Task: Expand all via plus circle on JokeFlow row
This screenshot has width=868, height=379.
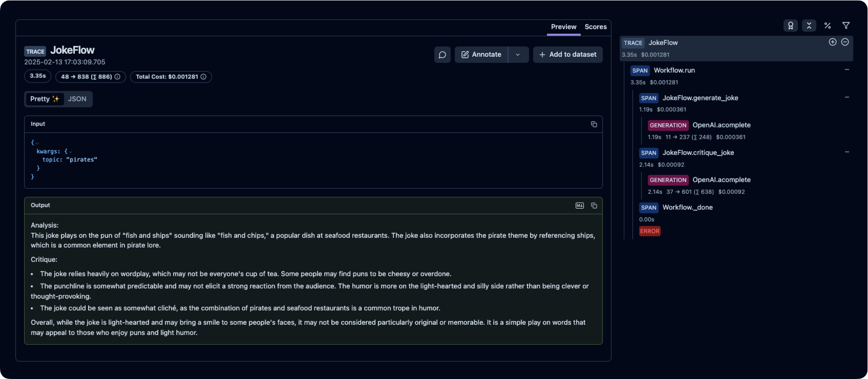Action: (x=833, y=42)
